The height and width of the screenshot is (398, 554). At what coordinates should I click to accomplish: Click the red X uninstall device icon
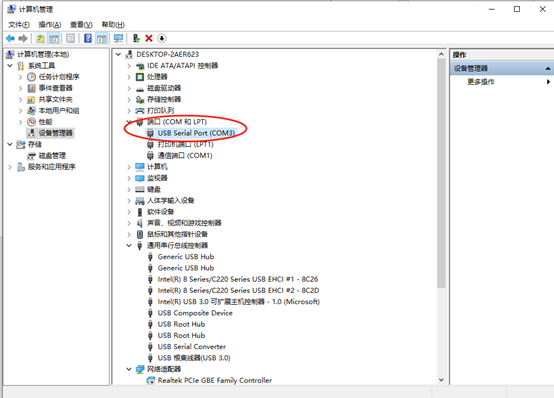click(x=149, y=38)
